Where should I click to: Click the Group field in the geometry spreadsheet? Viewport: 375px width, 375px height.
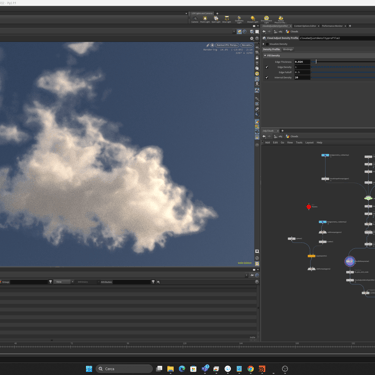pos(29,282)
